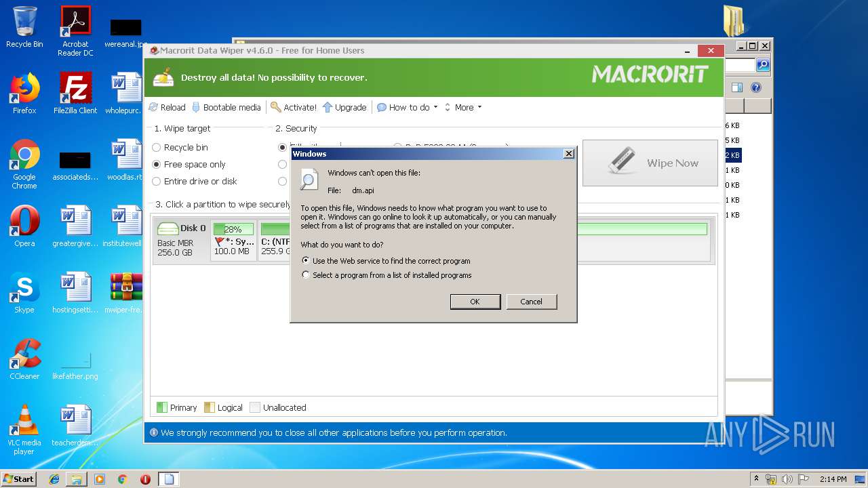The image size is (868, 488).
Task: Click the Wipe Now button
Action: tap(650, 163)
